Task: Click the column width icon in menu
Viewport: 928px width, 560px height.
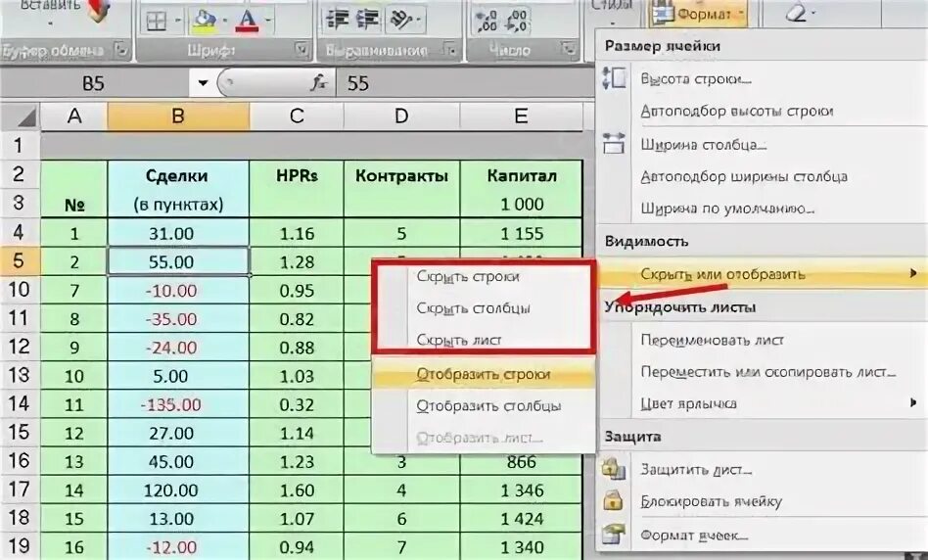Action: [x=614, y=143]
